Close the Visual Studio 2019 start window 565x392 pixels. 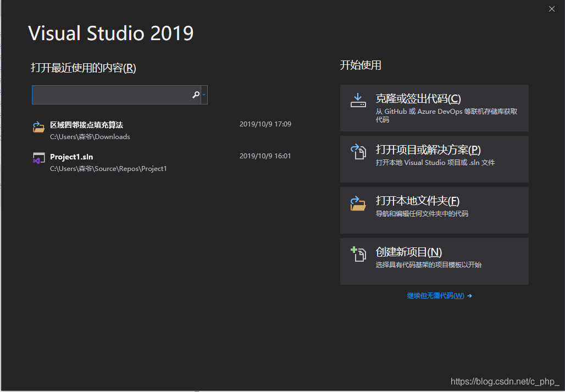click(552, 9)
